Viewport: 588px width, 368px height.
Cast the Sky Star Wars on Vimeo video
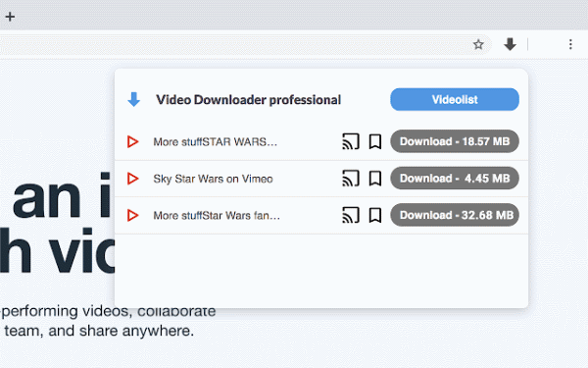tap(351, 179)
